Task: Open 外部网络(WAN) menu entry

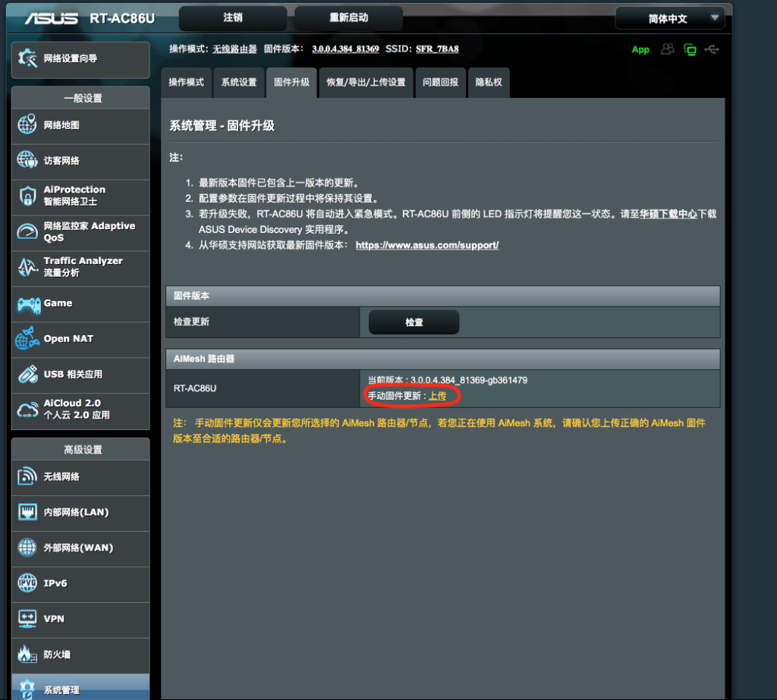Action: pos(80,548)
